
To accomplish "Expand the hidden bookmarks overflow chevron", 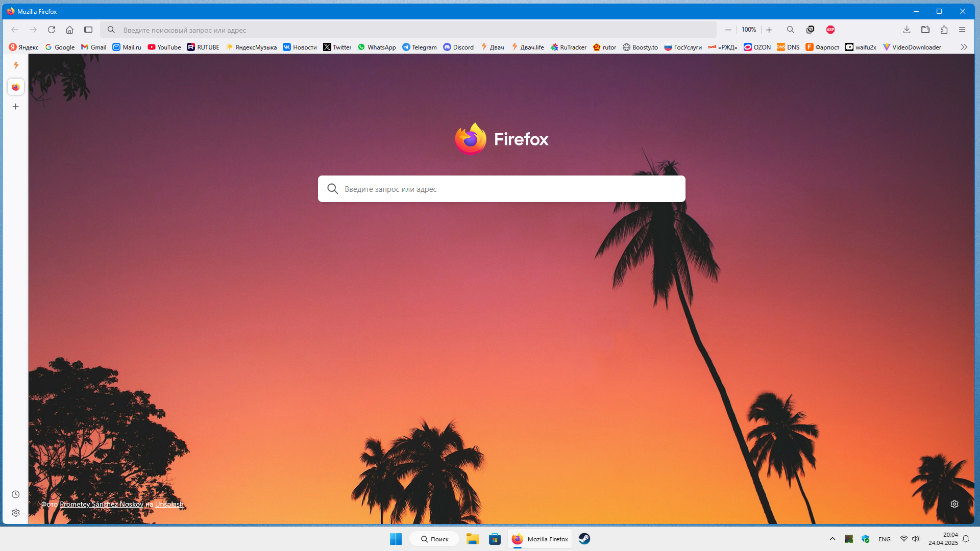I will [x=964, y=47].
